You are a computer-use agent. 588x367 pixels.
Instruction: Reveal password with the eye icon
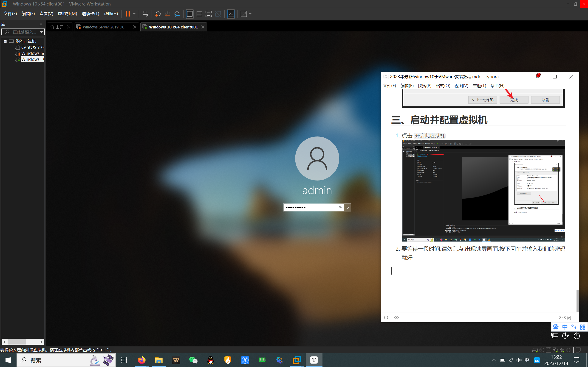(340, 207)
